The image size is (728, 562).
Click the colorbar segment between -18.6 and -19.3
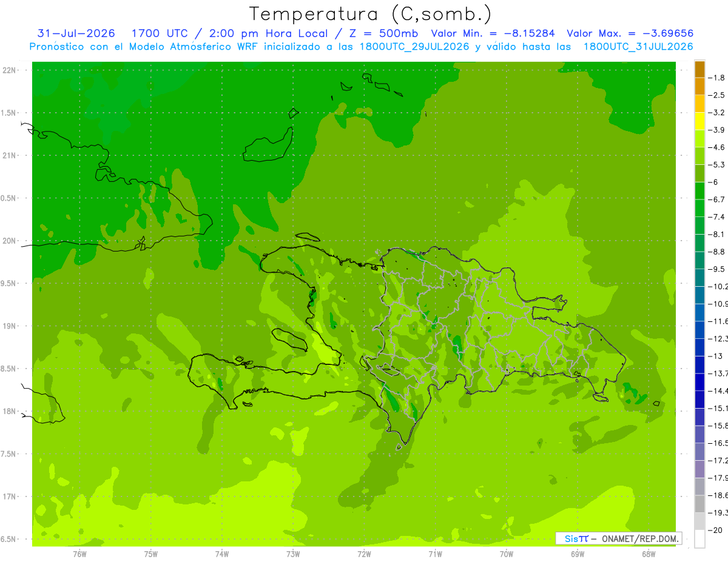[x=699, y=504]
